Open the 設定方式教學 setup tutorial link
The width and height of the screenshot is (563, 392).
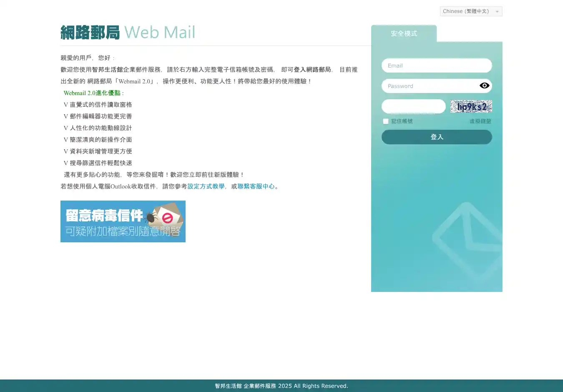(x=206, y=186)
